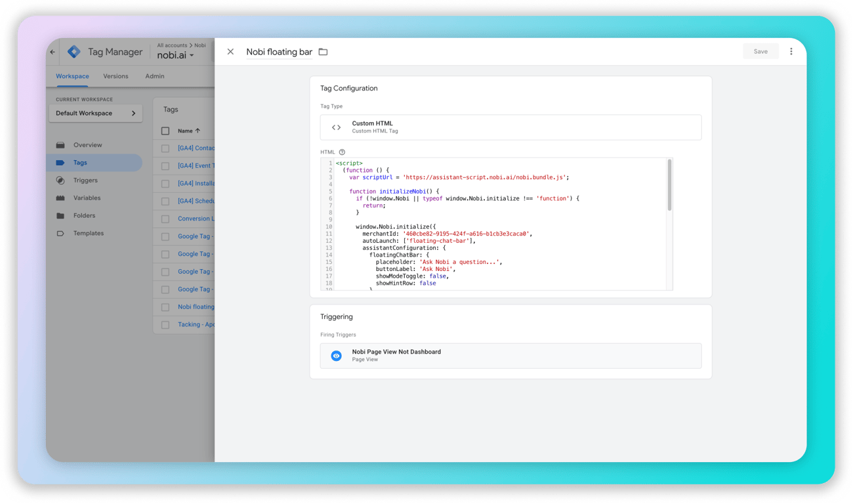Click the Custom HTML tag type row
The width and height of the screenshot is (853, 504).
(x=510, y=127)
